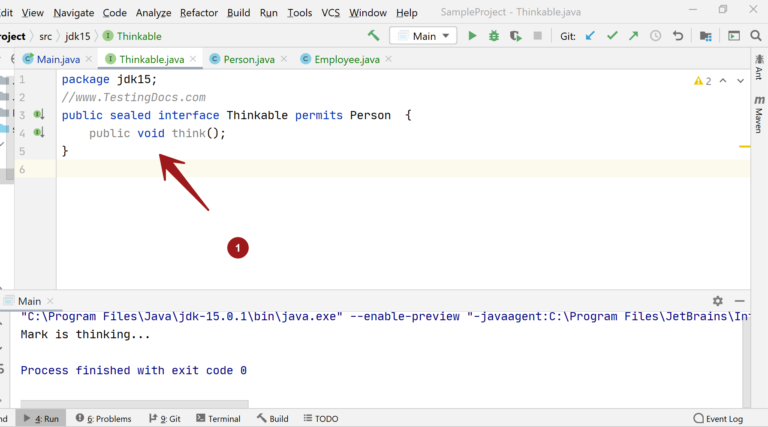Click the jdk15 breadcrumb

pos(77,36)
